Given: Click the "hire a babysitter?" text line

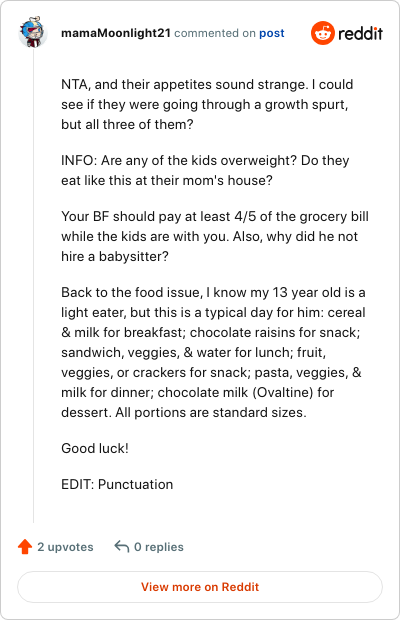Looking at the screenshot, I should tap(115, 257).
